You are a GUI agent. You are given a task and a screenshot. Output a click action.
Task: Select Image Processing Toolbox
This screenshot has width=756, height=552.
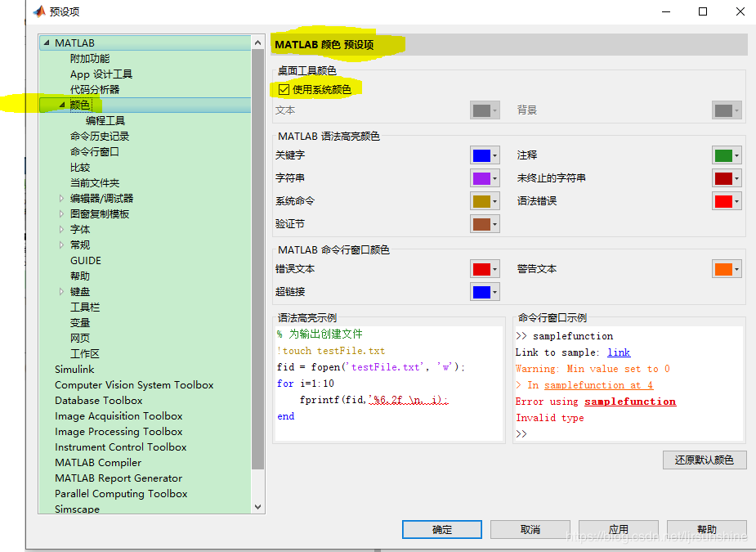(119, 431)
